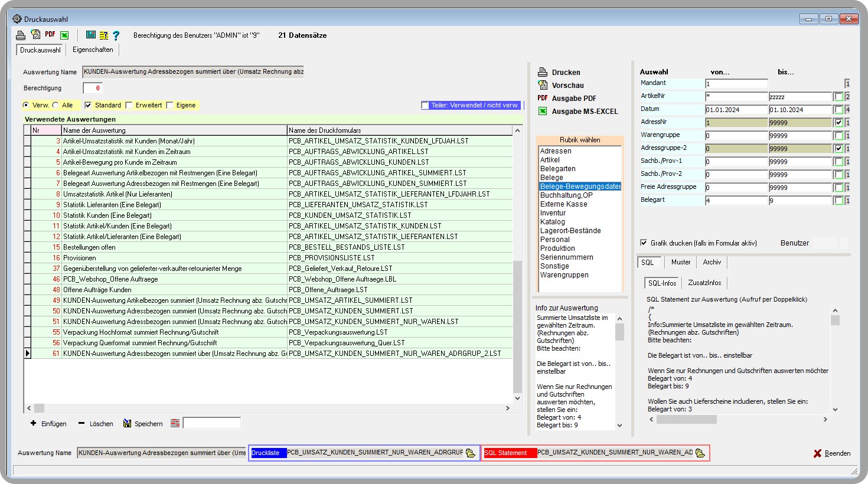Click the red striped list icon beside Speichern
Viewport: 868px width, 484px height.
point(175,423)
